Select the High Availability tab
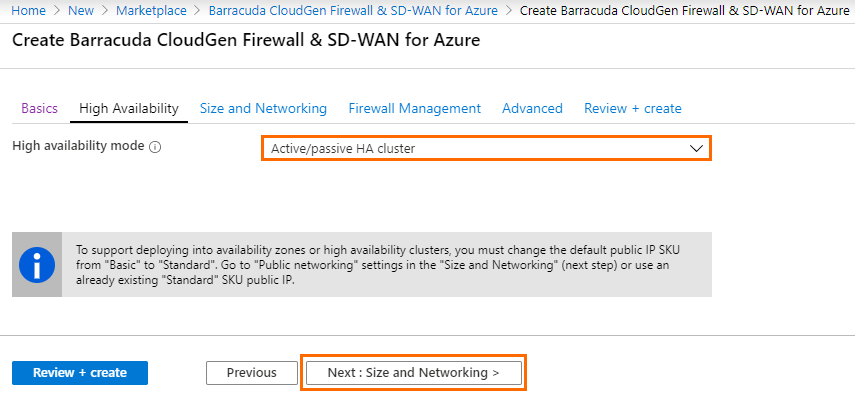The width and height of the screenshot is (855, 414). (x=129, y=109)
